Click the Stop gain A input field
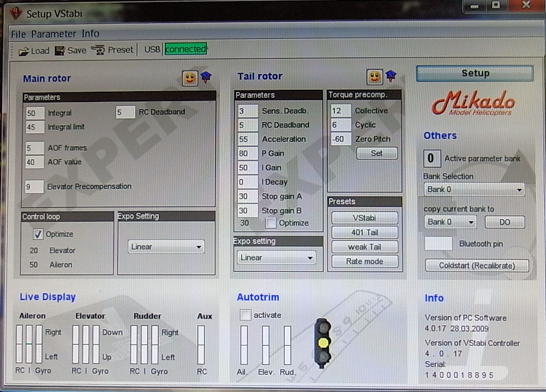This screenshot has height=392, width=546. pyautogui.click(x=248, y=196)
